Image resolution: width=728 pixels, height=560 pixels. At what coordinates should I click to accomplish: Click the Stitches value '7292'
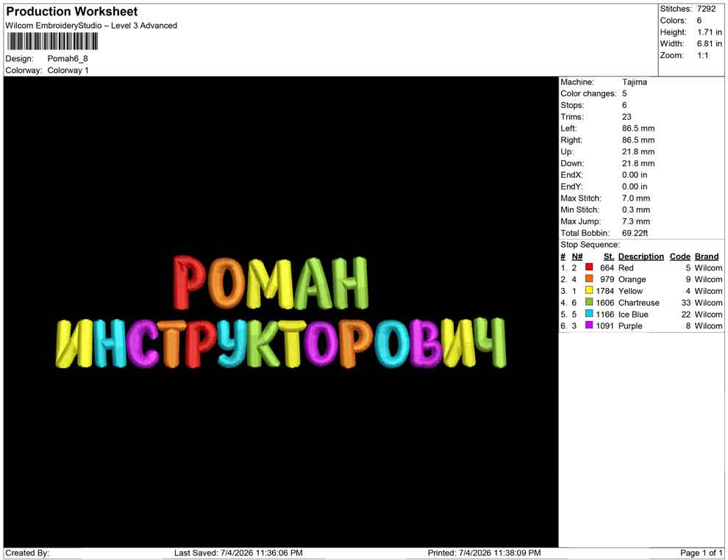click(x=706, y=9)
